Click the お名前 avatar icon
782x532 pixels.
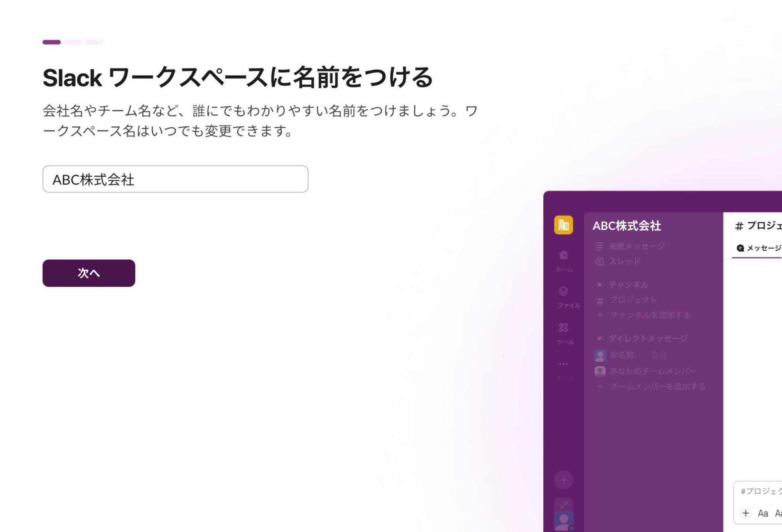(x=600, y=355)
